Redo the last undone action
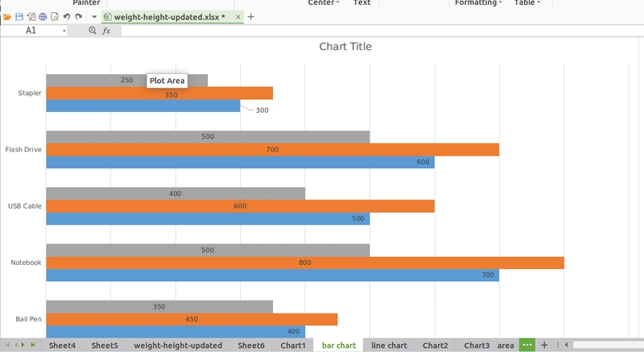 click(78, 17)
